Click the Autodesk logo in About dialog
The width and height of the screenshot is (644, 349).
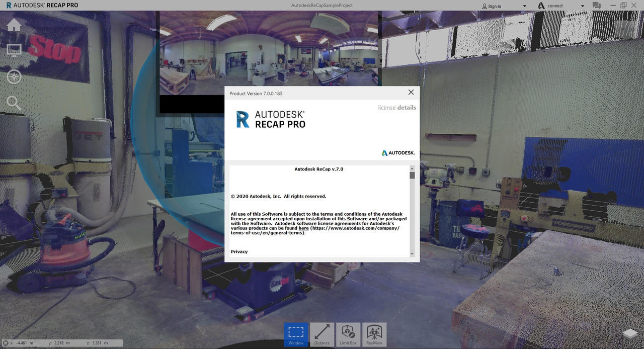398,153
